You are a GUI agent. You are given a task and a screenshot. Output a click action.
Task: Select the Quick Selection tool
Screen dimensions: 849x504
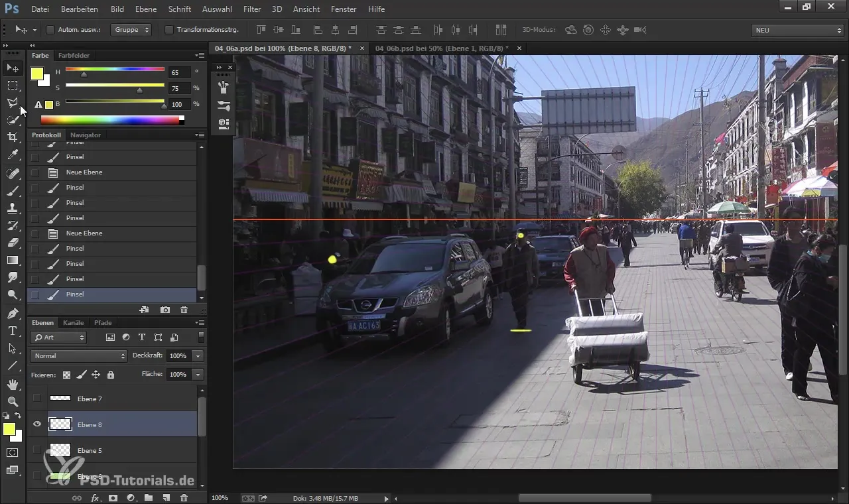pyautogui.click(x=13, y=120)
